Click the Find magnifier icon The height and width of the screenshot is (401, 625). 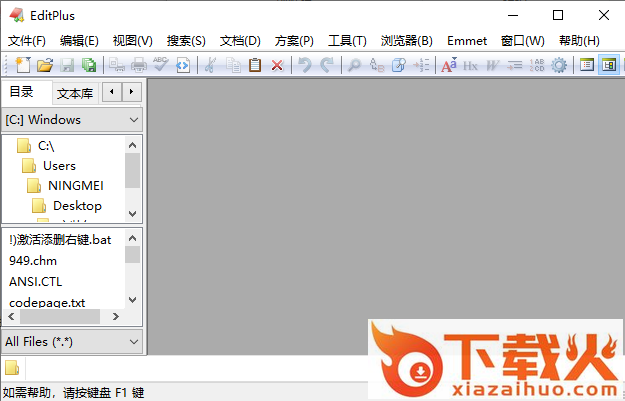point(354,65)
